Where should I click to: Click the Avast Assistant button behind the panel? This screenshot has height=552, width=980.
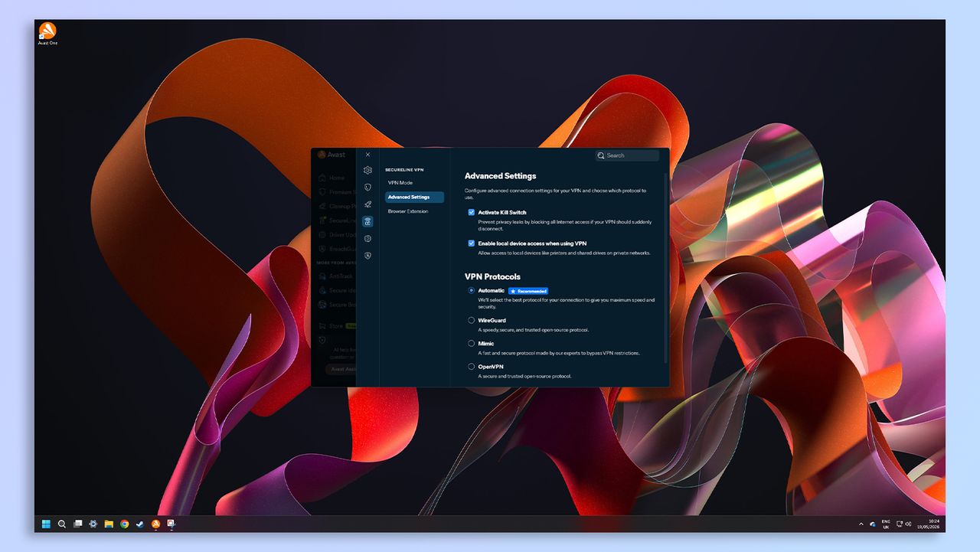point(341,369)
